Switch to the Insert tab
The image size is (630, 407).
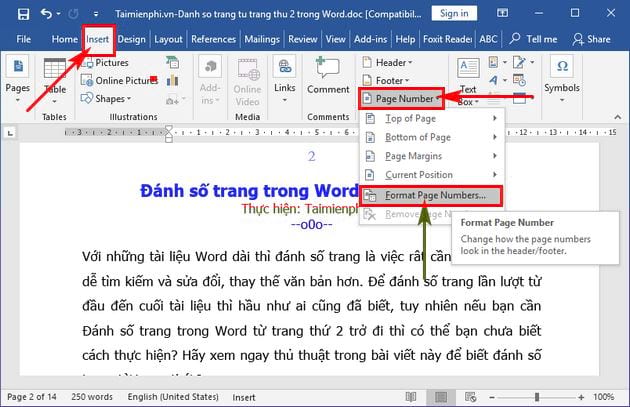(98, 39)
